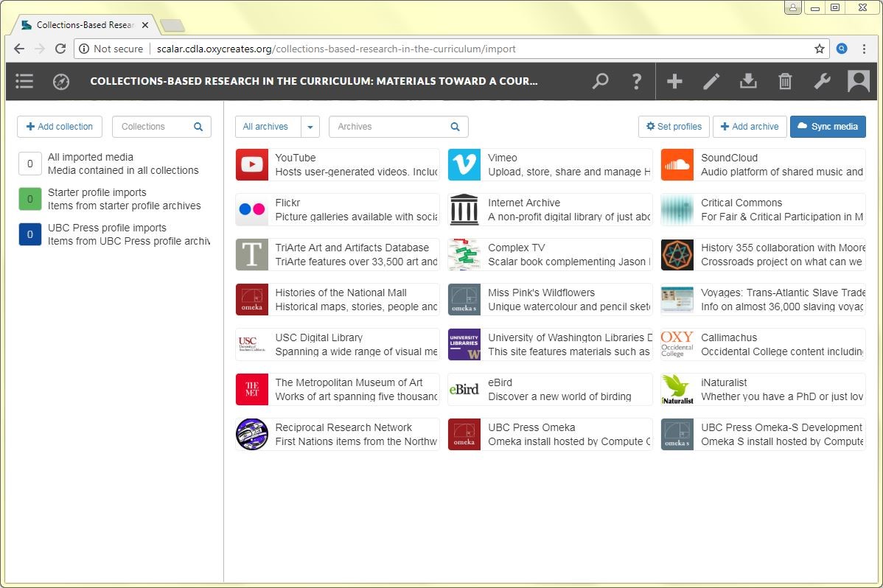Screen dimensions: 883x588
Task: Open UBC Press Omeka-S Development archive
Action: [763, 434]
